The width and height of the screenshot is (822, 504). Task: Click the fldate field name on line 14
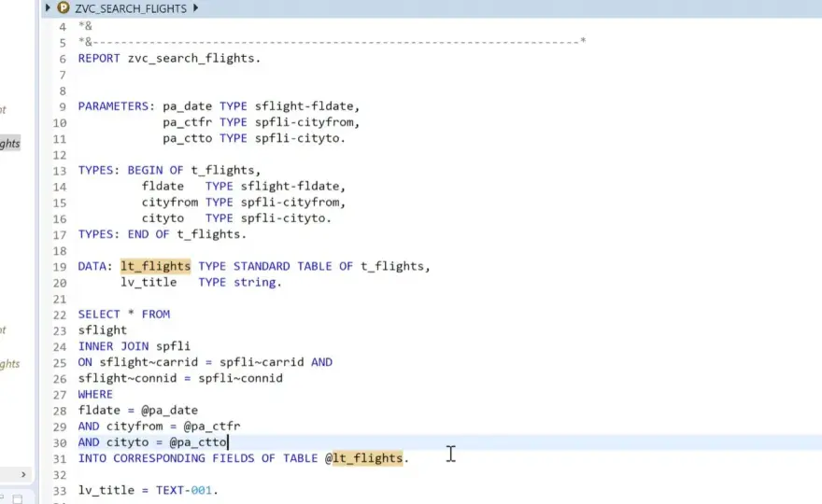[163, 186]
